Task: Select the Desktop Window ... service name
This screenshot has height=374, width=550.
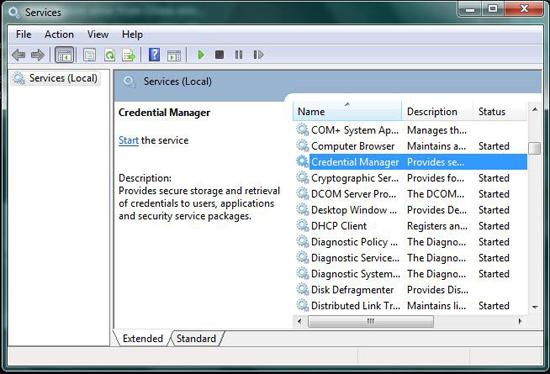Action: pyautogui.click(x=354, y=210)
